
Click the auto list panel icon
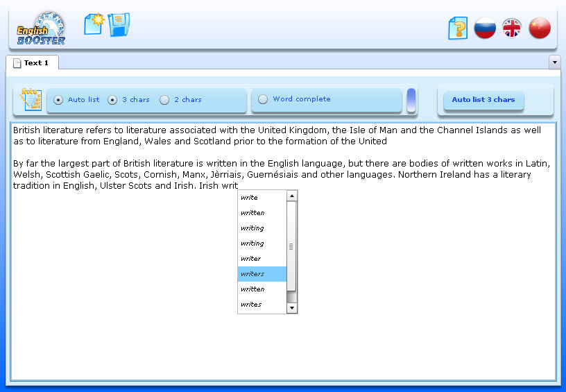(x=31, y=100)
